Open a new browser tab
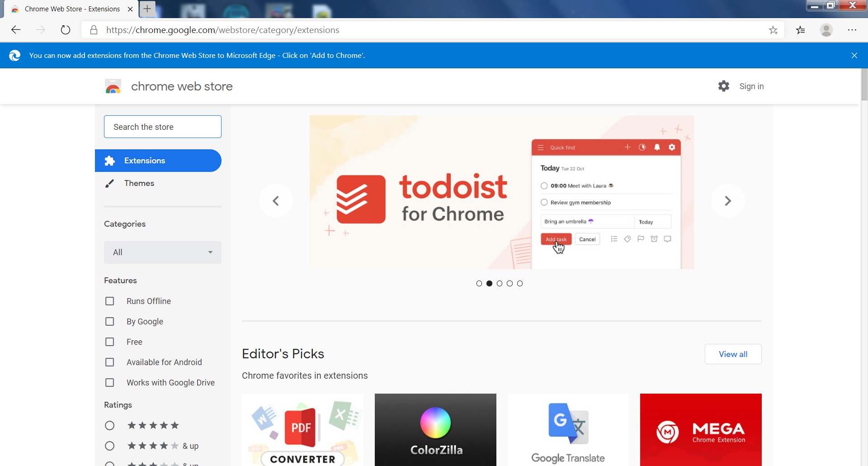868x466 pixels. pyautogui.click(x=147, y=9)
